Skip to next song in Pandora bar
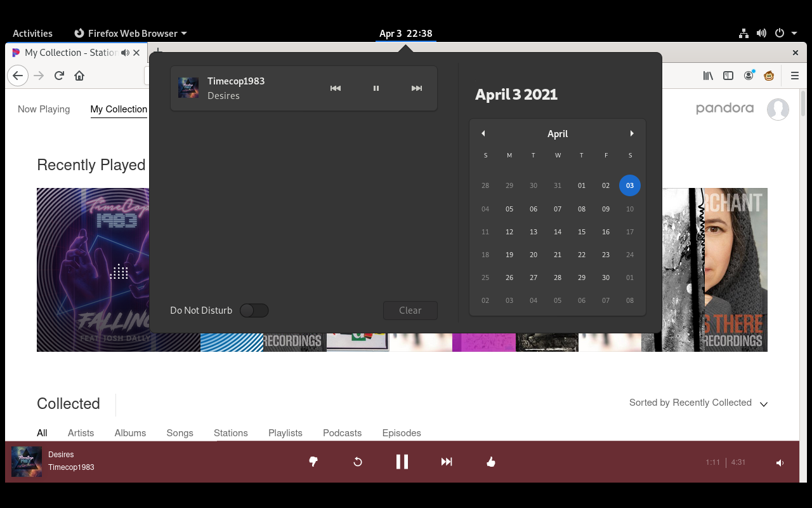This screenshot has height=508, width=812. (x=447, y=462)
